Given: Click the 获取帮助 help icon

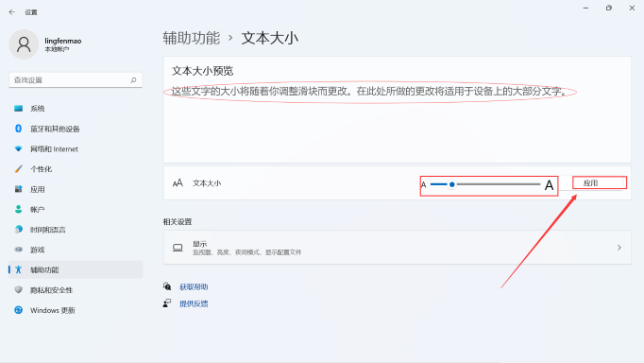Looking at the screenshot, I should pyautogui.click(x=167, y=286).
